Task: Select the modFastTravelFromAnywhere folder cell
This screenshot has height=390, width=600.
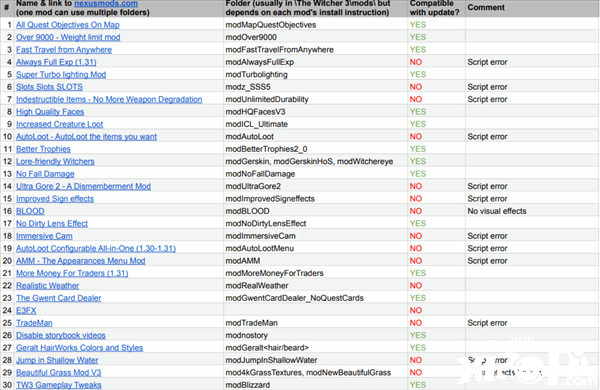Action: 316,50
